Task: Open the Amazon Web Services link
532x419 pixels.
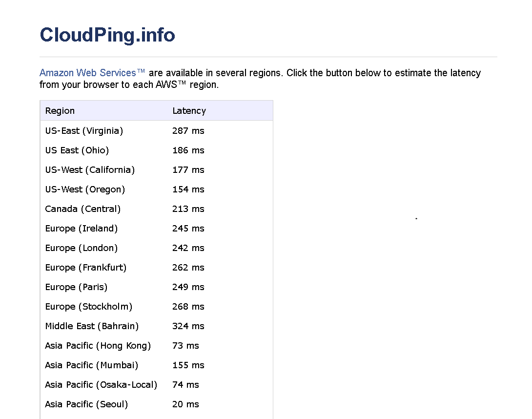Action: (92, 73)
